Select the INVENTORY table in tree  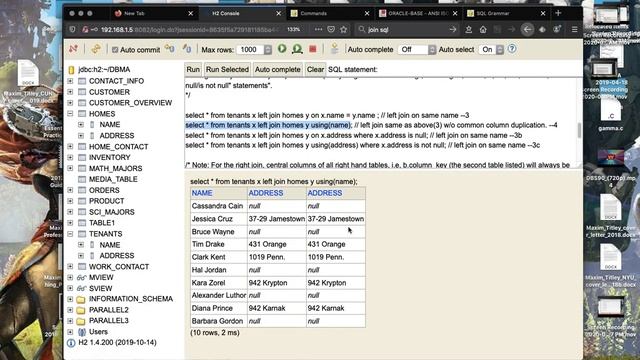point(110,157)
